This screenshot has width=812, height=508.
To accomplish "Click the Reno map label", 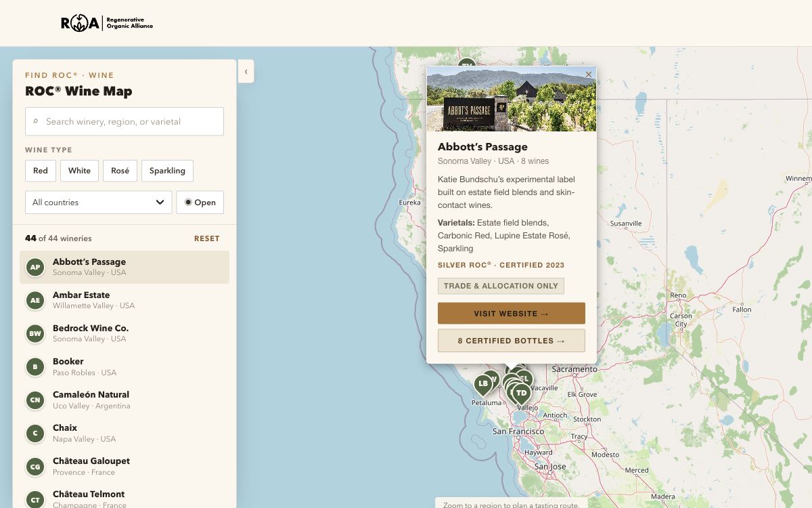I will pos(678,295).
